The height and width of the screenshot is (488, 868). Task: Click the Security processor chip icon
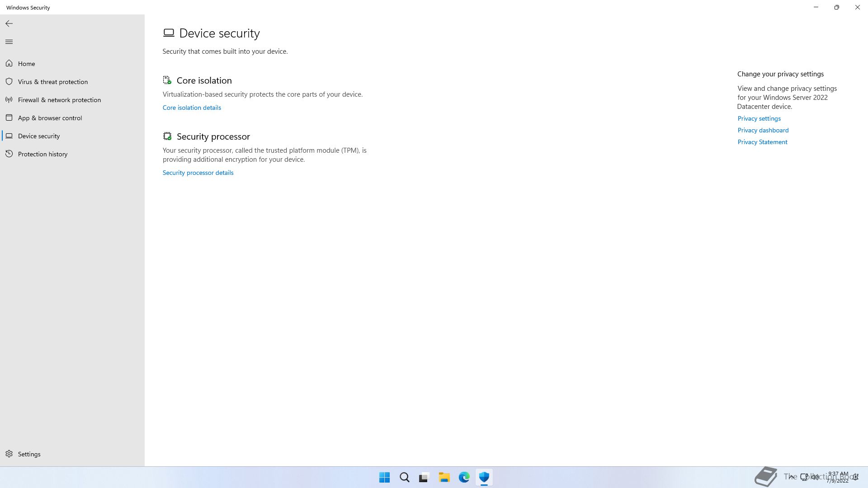167,136
